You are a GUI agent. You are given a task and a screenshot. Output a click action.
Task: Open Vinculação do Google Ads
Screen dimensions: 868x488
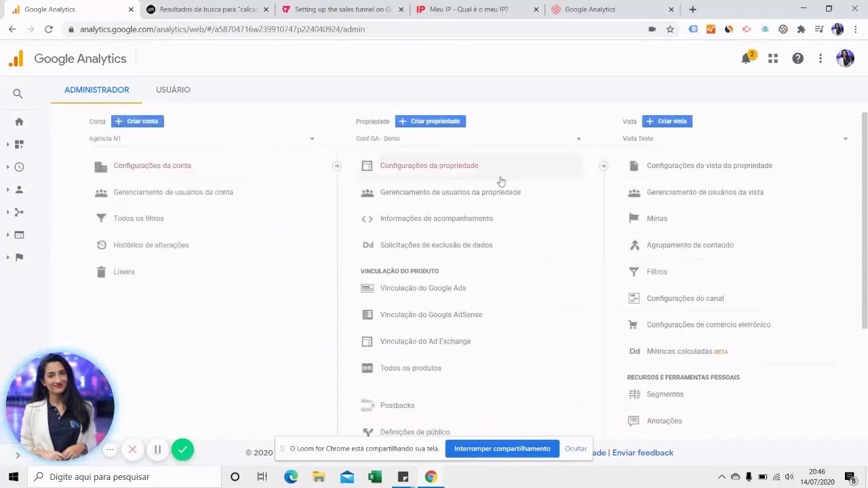(422, 288)
